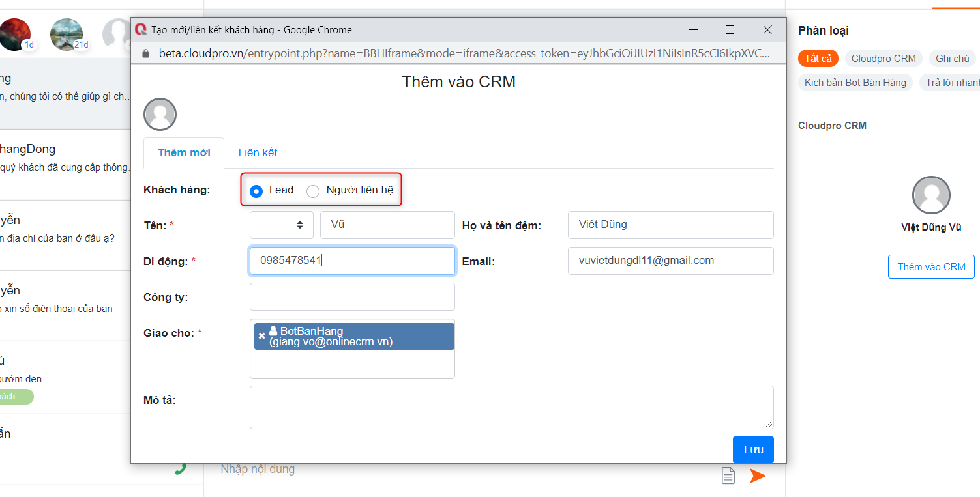The image size is (980, 497).
Task: Click the green tag label in chat list
Action: 16,397
